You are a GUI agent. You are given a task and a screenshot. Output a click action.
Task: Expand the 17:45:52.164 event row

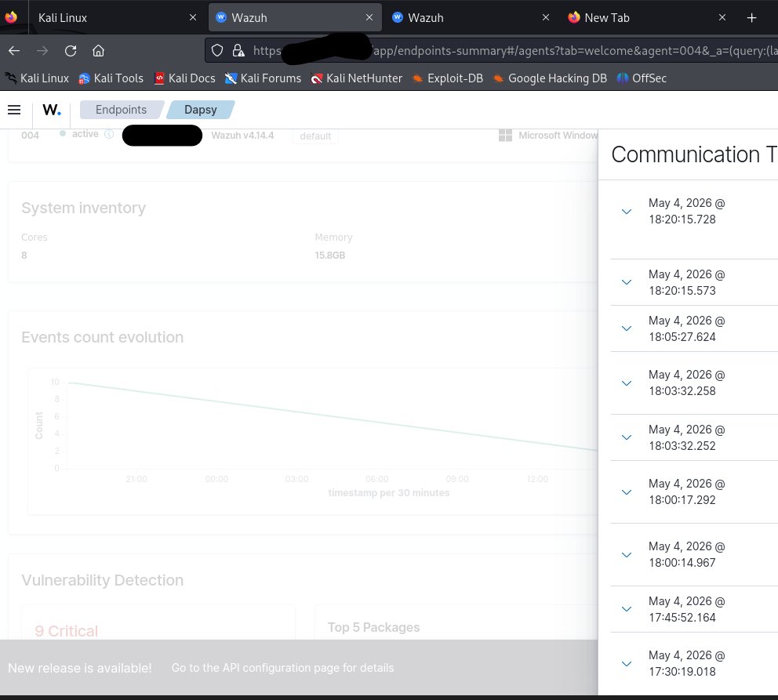pyautogui.click(x=627, y=609)
